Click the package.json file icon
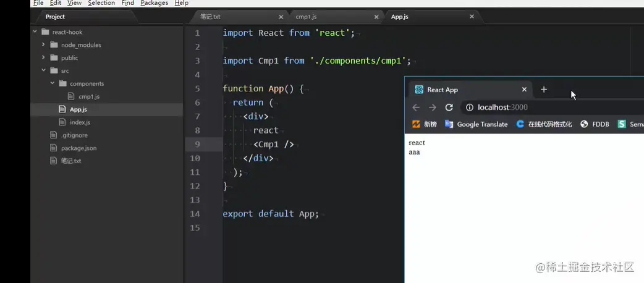 [53, 148]
